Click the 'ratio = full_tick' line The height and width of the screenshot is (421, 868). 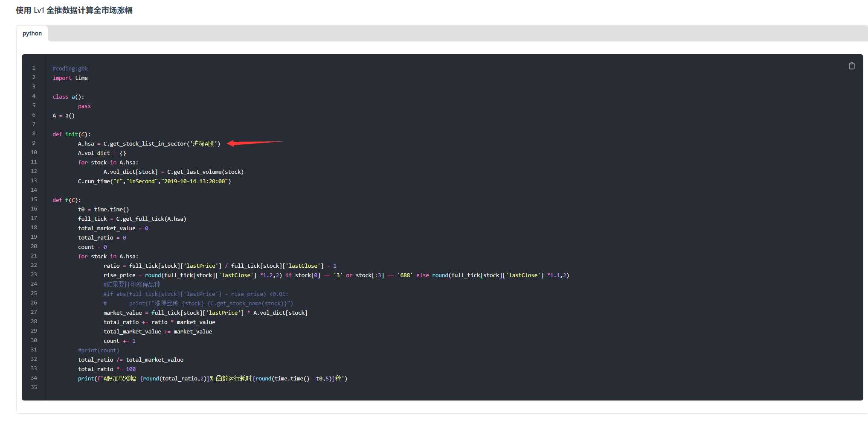tap(220, 266)
